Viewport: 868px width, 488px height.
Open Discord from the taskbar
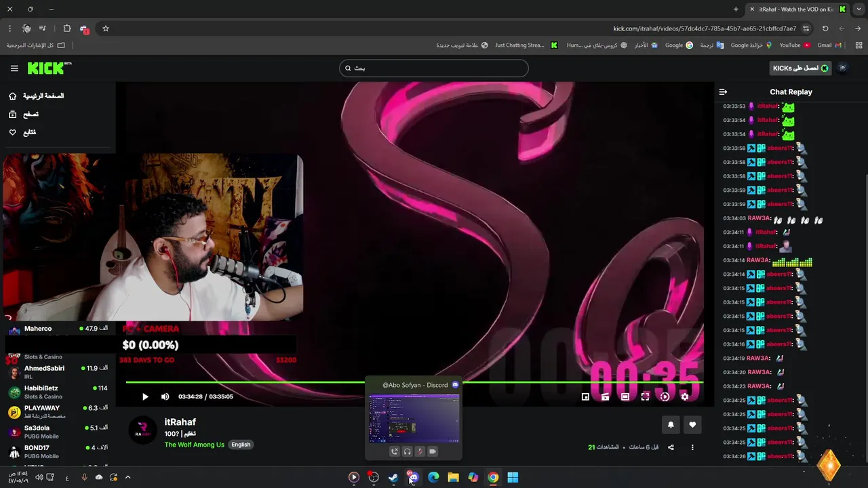pyautogui.click(x=413, y=477)
